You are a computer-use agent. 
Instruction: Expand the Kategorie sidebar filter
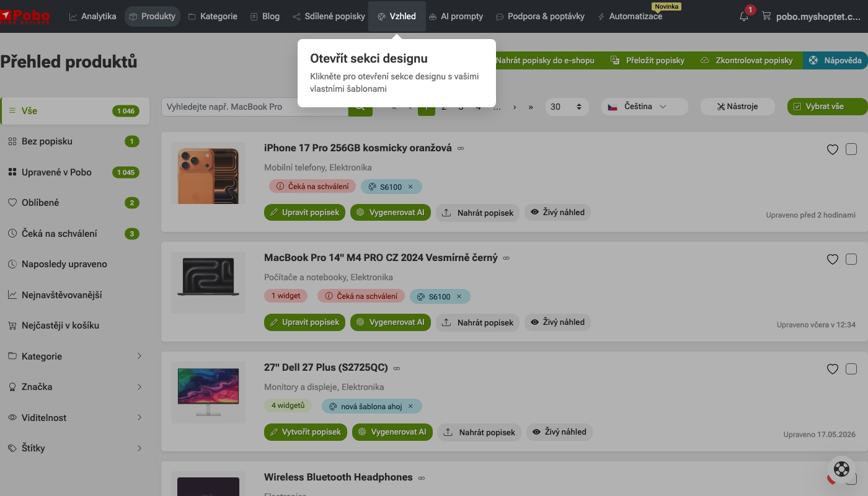coord(75,356)
